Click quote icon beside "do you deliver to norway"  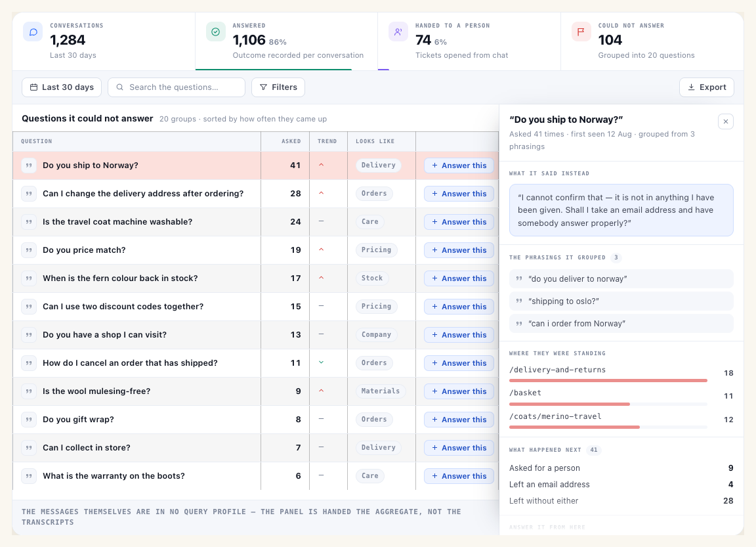click(519, 279)
